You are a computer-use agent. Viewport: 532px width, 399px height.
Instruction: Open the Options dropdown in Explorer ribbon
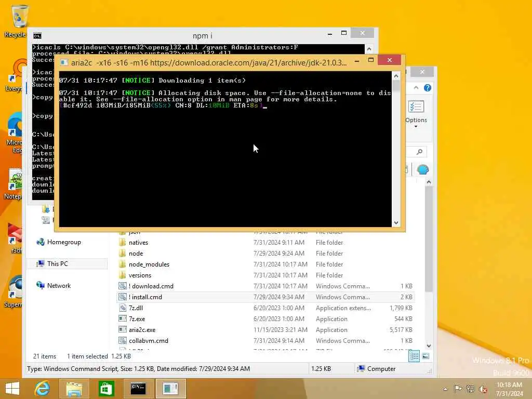[416, 114]
